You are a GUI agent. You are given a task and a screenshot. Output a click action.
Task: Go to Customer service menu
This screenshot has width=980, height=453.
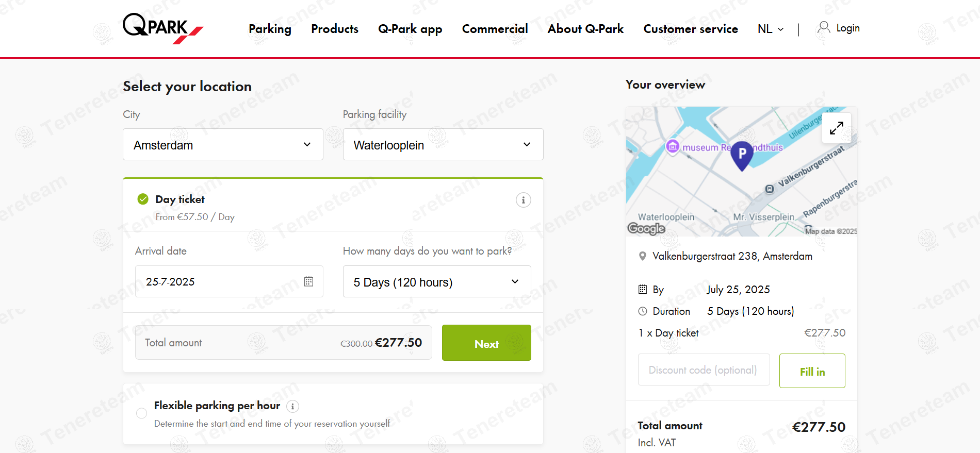pos(690,29)
